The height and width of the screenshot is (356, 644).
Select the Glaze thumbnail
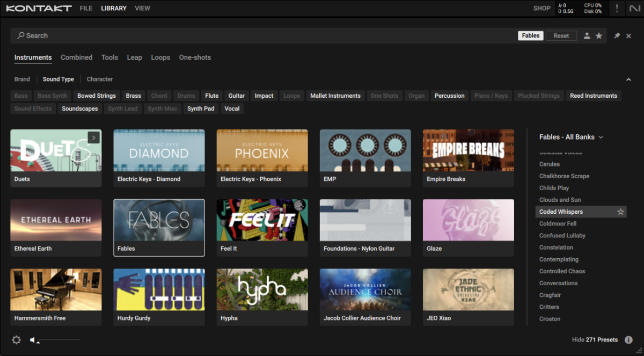[x=468, y=220]
